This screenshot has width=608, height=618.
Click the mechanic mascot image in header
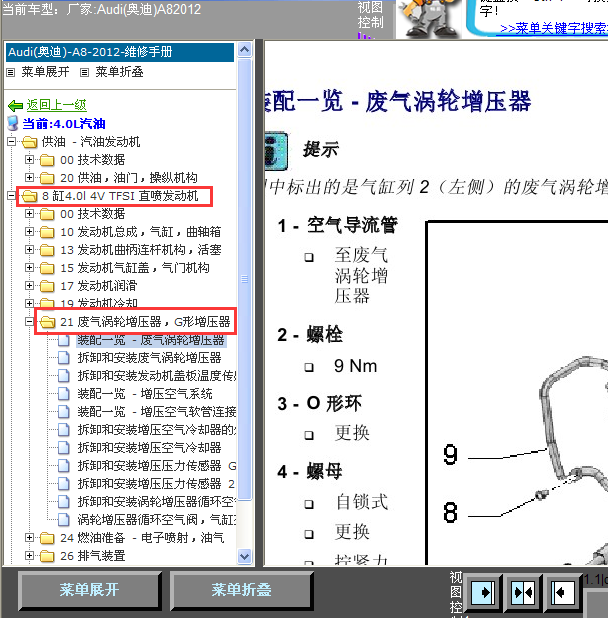click(429, 18)
